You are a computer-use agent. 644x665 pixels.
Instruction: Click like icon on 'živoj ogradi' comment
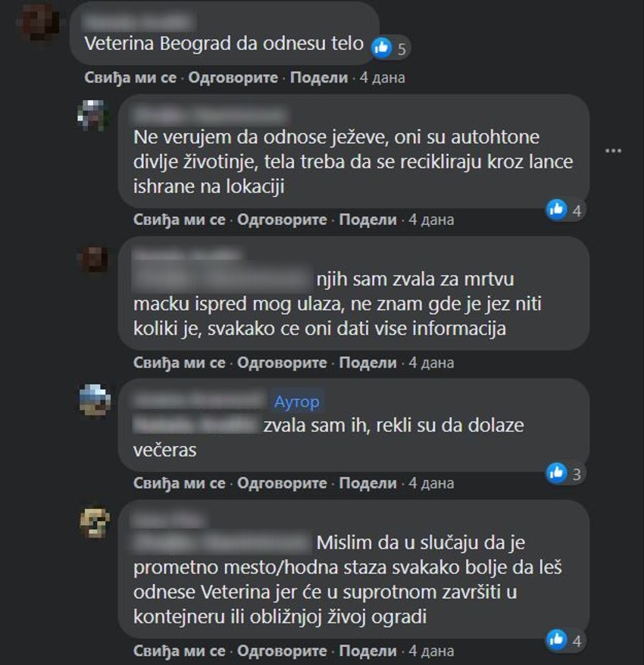pos(557,639)
